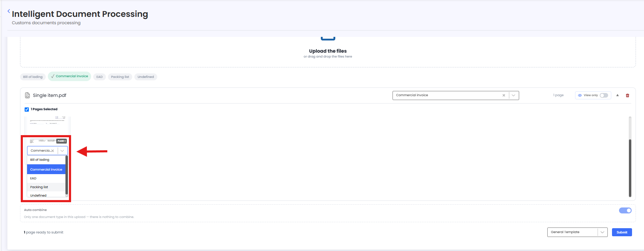Go back using the header arrow
This screenshot has width=644, height=251.
coord(9,11)
